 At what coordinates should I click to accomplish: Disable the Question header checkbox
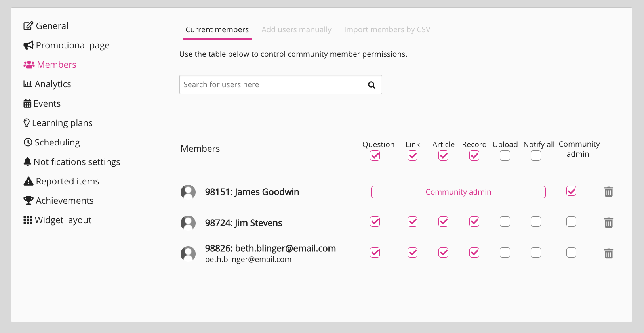click(375, 156)
